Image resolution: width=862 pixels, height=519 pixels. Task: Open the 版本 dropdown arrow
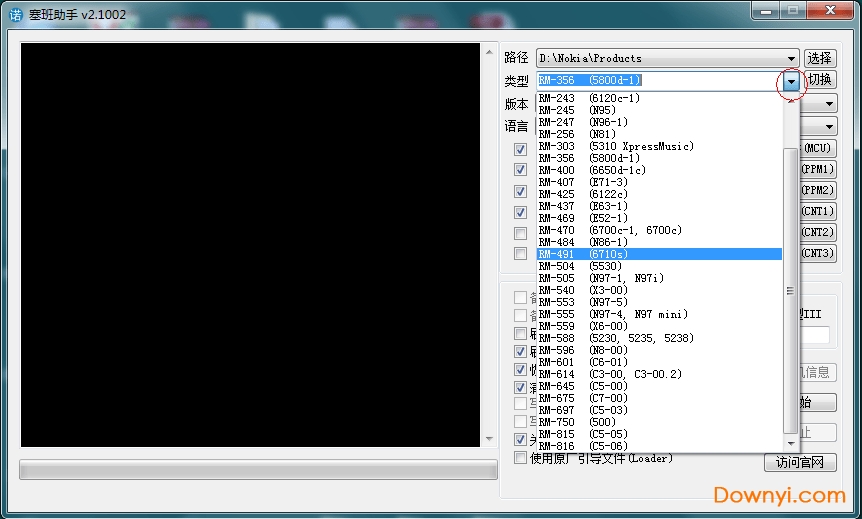tap(830, 104)
